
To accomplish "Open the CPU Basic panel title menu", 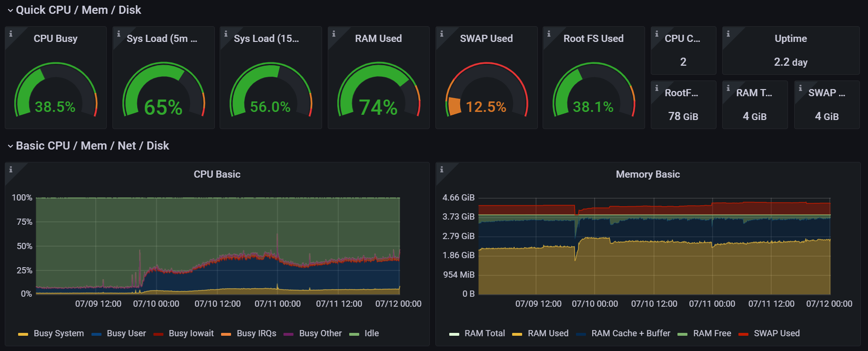I will pyautogui.click(x=217, y=174).
